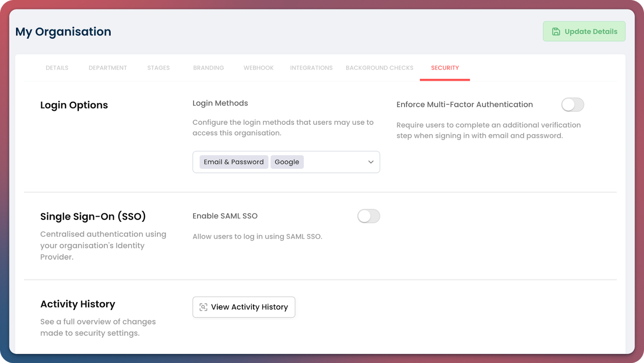Open the Branding tab
644x363 pixels.
(208, 68)
